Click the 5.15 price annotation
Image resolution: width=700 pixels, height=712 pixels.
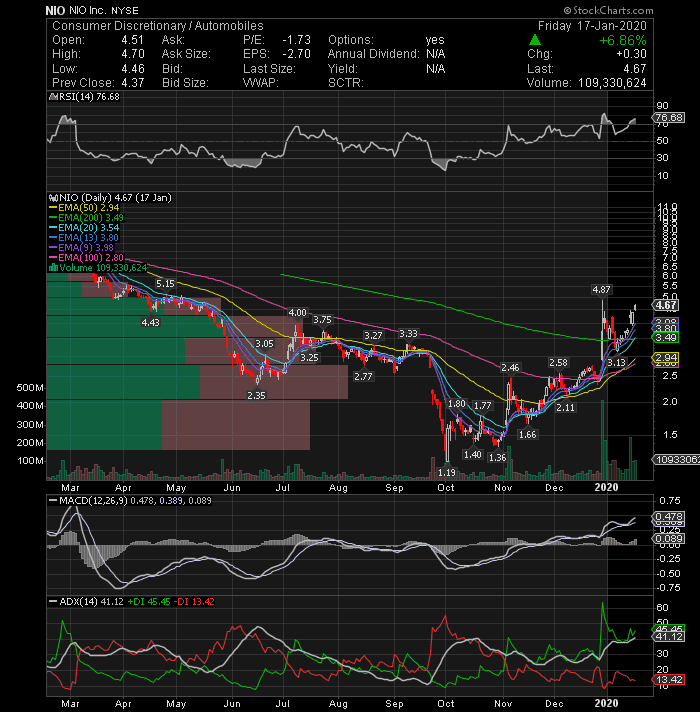[x=165, y=284]
